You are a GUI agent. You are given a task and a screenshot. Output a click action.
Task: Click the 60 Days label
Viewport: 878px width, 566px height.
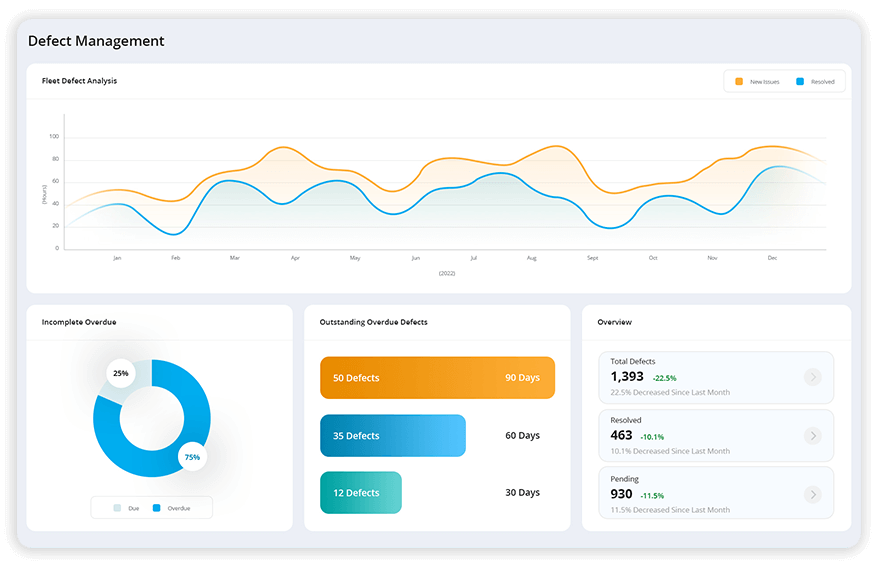[x=522, y=436]
